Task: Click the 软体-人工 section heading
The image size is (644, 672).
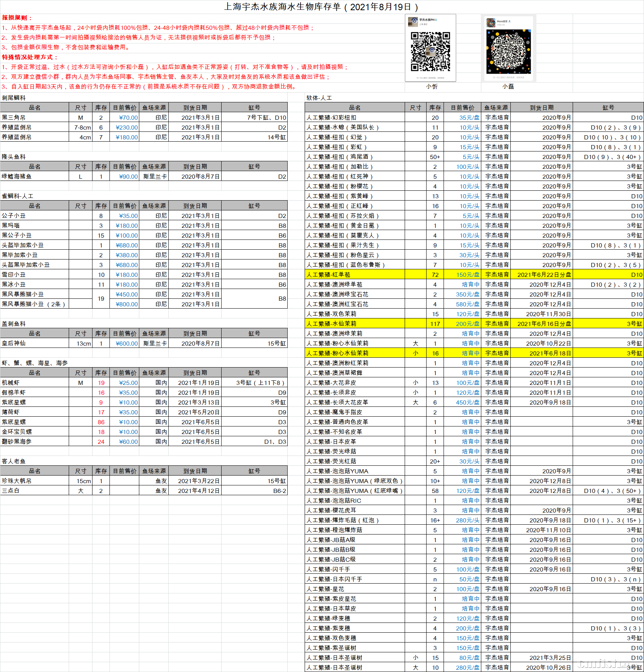Action: click(x=319, y=98)
